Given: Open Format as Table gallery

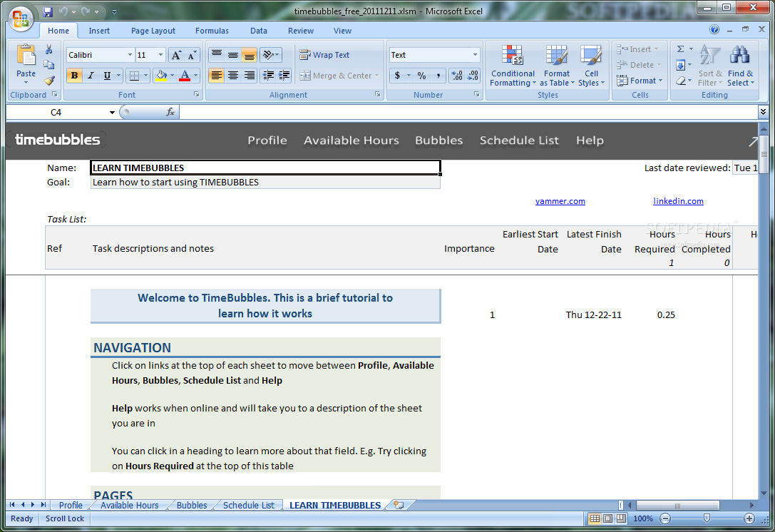Looking at the screenshot, I should tap(557, 66).
